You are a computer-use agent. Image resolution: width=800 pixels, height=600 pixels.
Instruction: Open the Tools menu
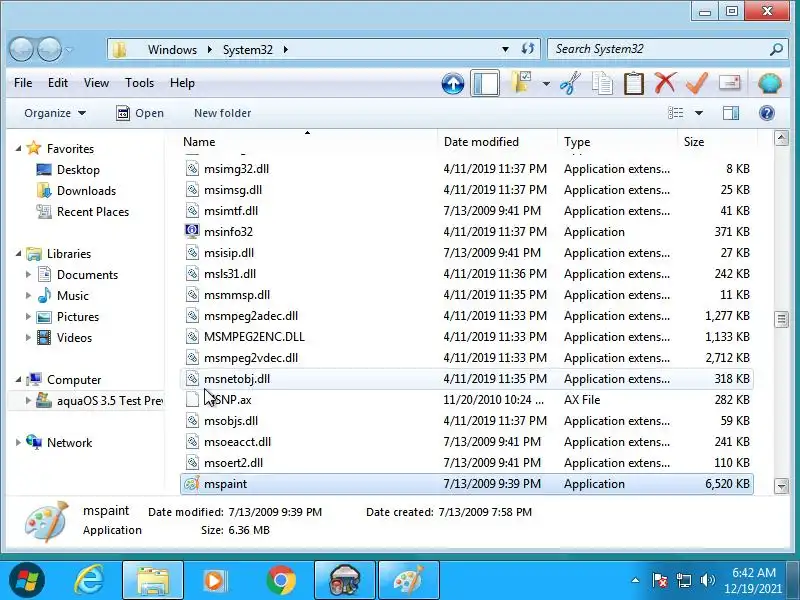coord(139,83)
